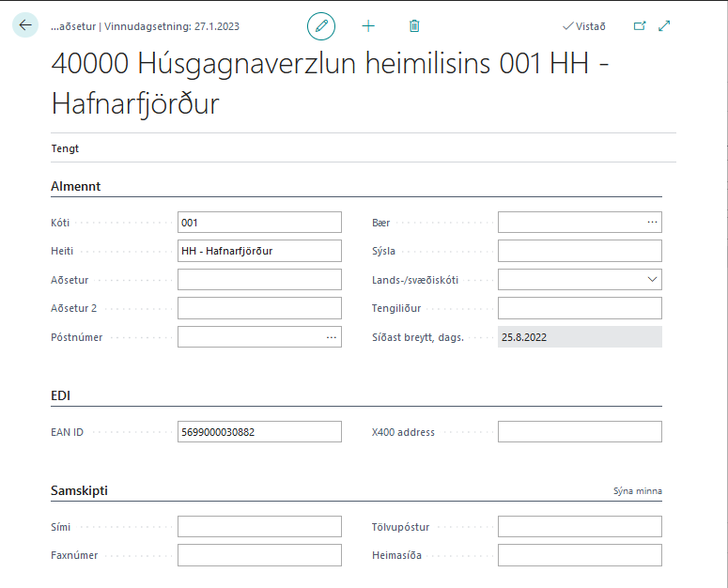Viewport: 728px width, 588px height.
Task: Click into the X400 address field
Action: click(579, 432)
